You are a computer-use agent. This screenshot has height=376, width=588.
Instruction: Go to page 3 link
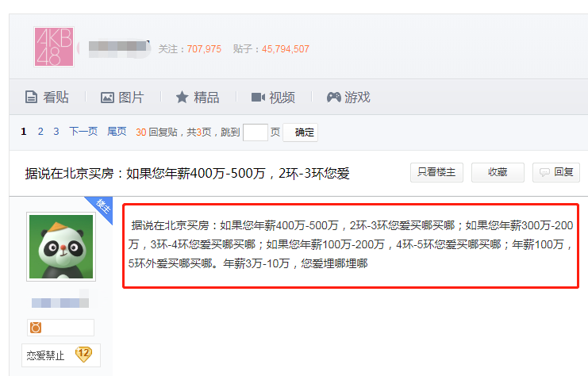point(56,132)
